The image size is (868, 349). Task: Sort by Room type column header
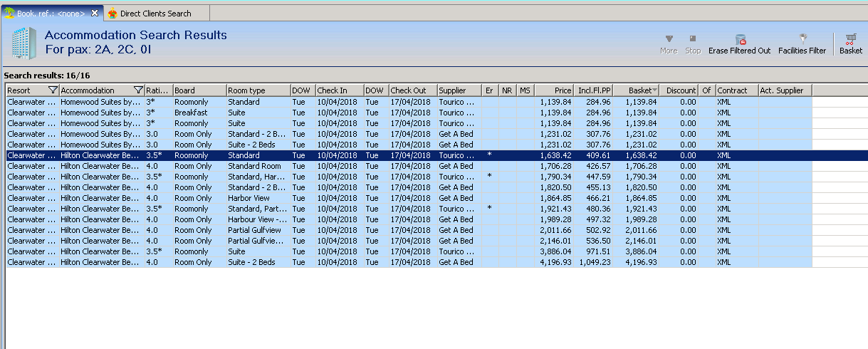[x=258, y=90]
